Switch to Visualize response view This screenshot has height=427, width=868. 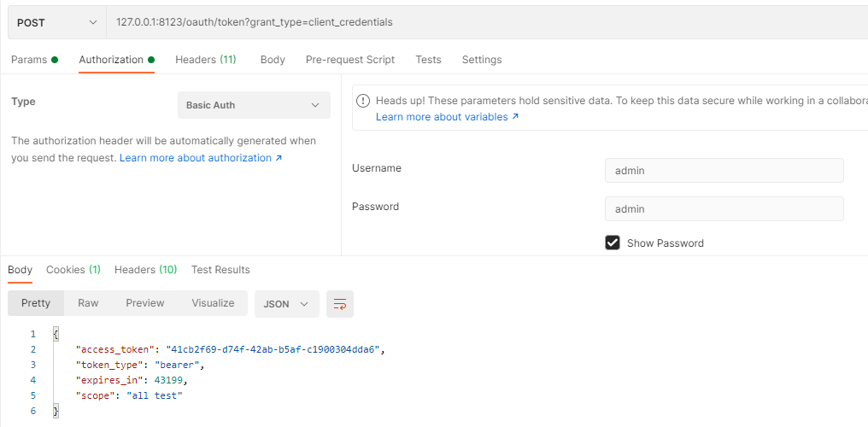click(x=213, y=303)
